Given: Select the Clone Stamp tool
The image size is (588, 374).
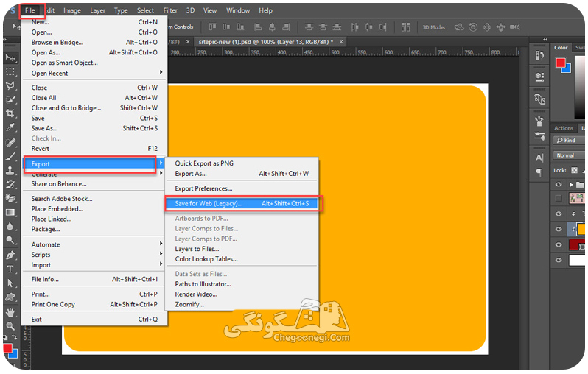Looking at the screenshot, I should pyautogui.click(x=10, y=171).
